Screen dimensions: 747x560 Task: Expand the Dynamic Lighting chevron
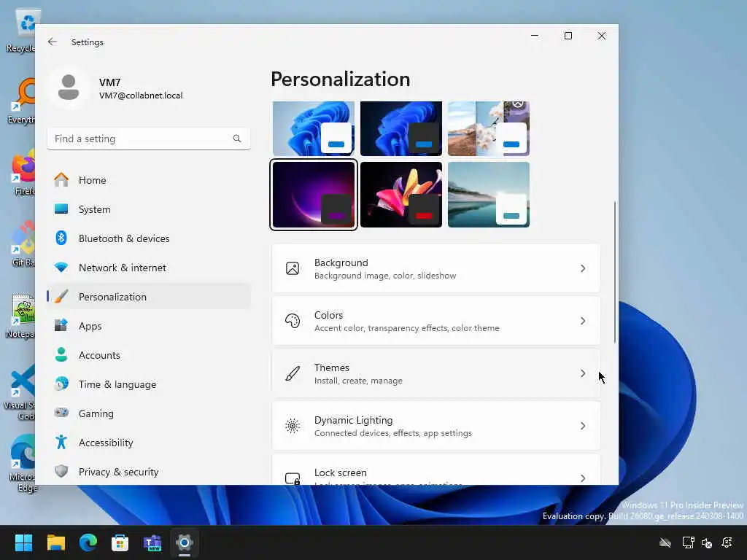click(583, 426)
